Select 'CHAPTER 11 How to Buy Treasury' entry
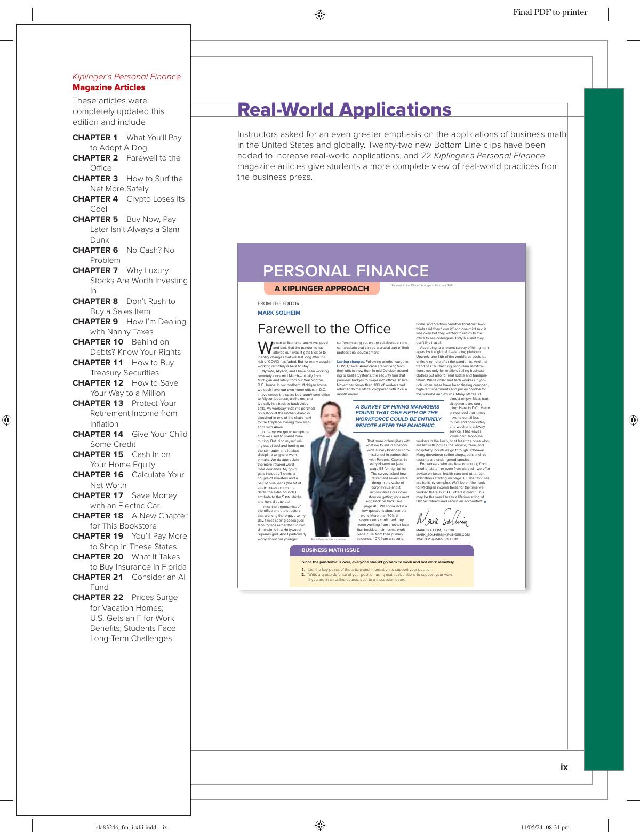Image resolution: width=640 pixels, height=840 pixels. pyautogui.click(x=123, y=367)
